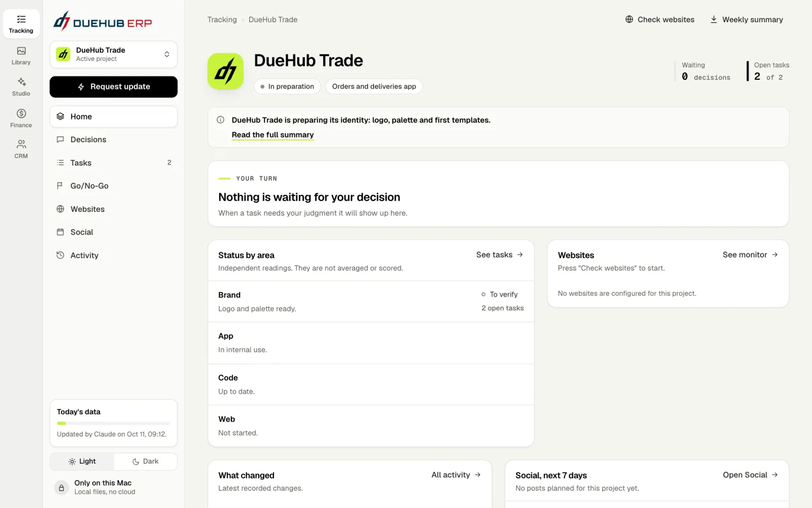Click the Home layers icon
The image size is (812, 508).
[x=60, y=116]
